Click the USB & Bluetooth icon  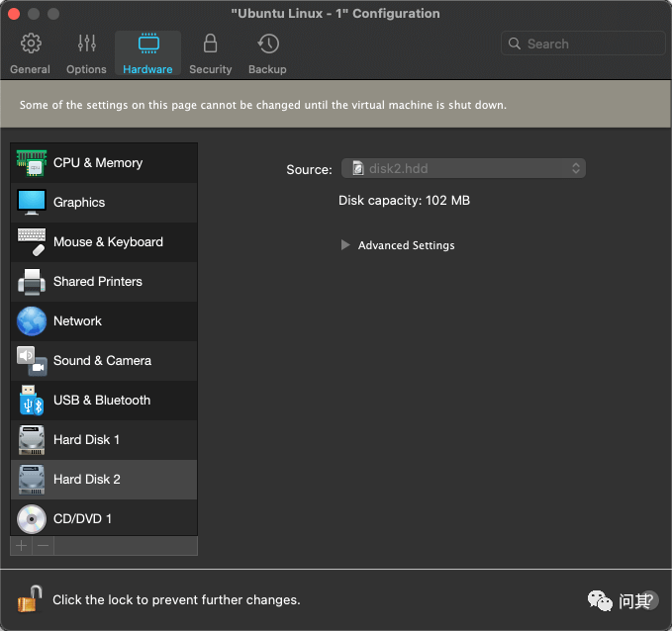click(32, 401)
